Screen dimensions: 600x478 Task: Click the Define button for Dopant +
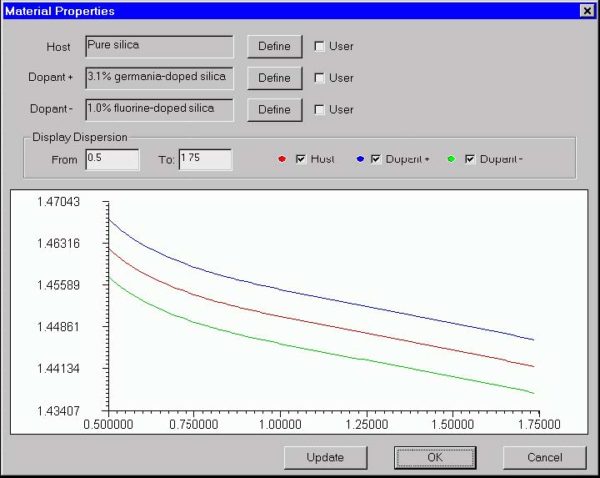pos(274,78)
